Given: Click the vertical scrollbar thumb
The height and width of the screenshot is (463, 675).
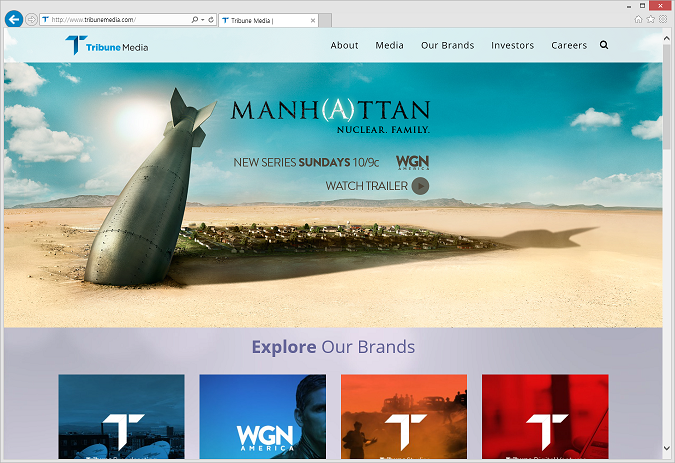Looking at the screenshot, I should pyautogui.click(x=667, y=96).
